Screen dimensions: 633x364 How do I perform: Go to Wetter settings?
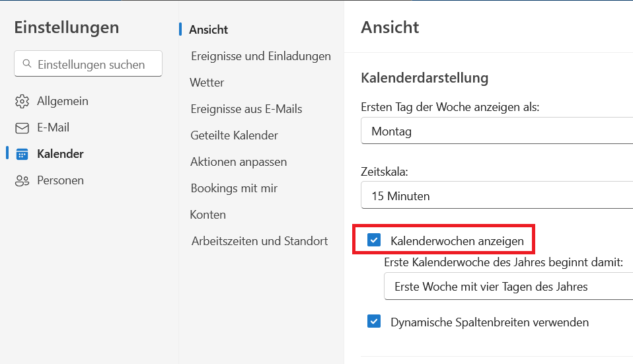(207, 83)
